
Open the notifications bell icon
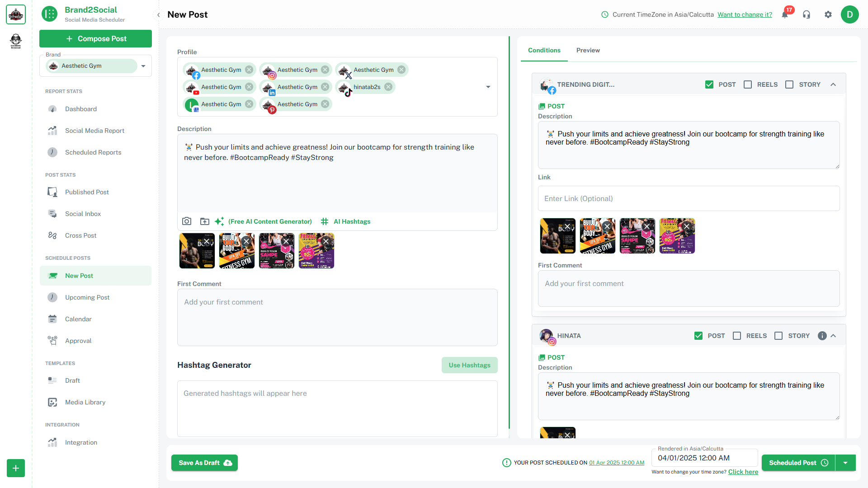(785, 14)
